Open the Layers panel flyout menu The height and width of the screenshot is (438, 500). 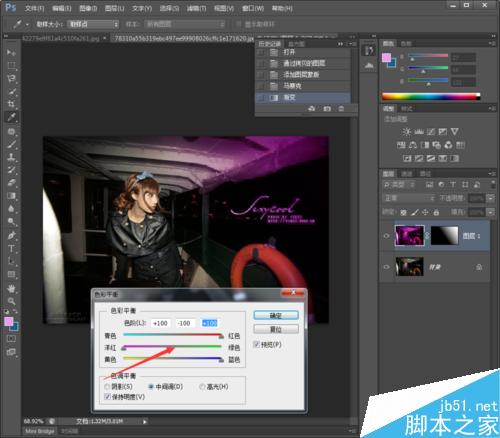492,173
